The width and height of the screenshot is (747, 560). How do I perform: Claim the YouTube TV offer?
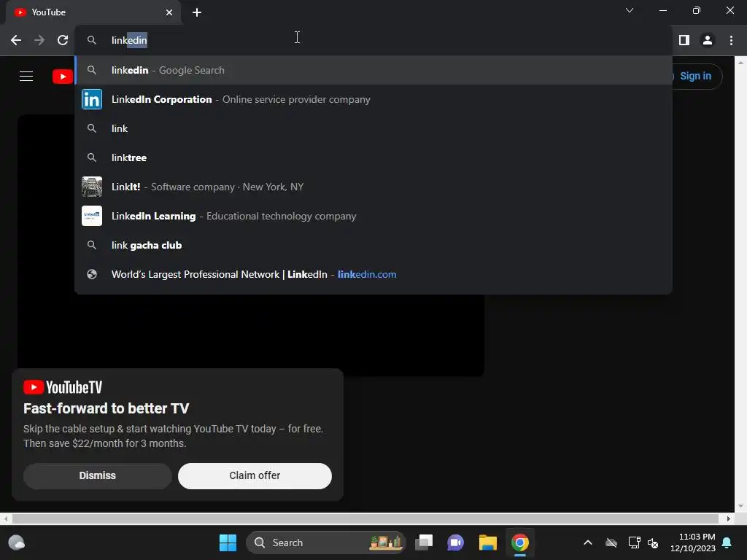[255, 475]
